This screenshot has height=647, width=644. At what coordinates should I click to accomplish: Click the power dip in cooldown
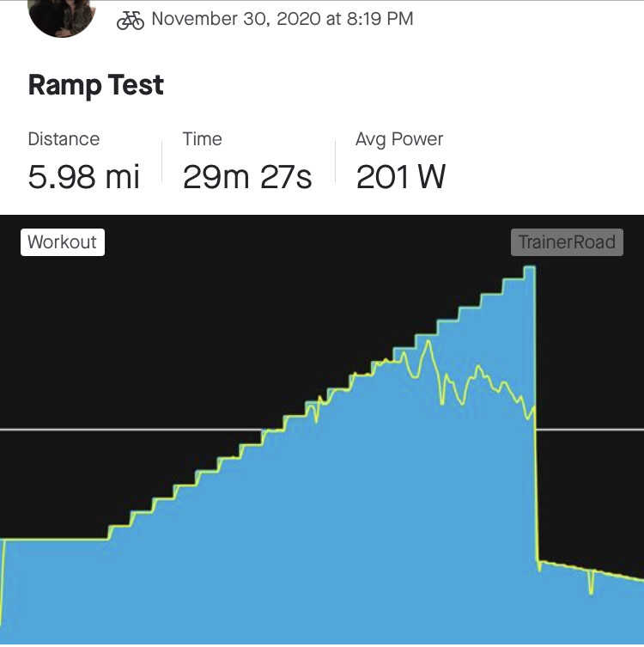pyautogui.click(x=592, y=583)
